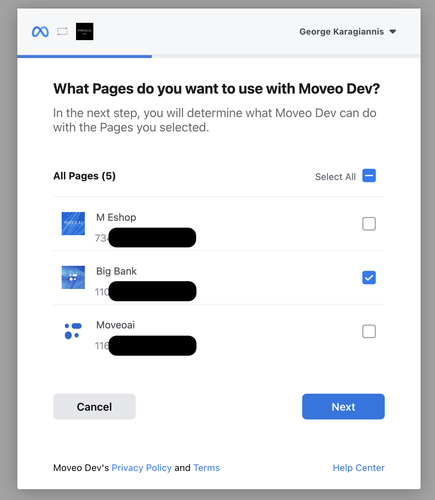Image resolution: width=435 pixels, height=500 pixels.
Task: Open the George Karagiannis account dropdown
Action: coord(348,32)
